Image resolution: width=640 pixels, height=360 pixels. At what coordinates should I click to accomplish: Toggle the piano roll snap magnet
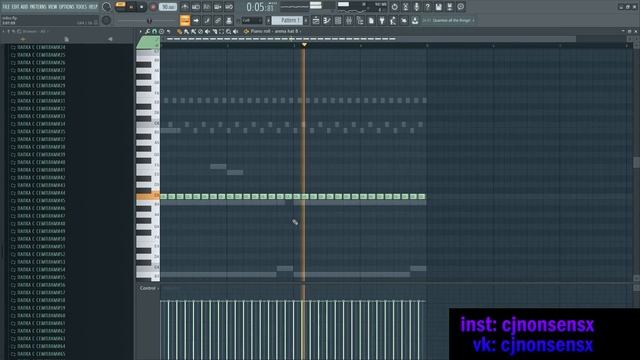click(155, 31)
